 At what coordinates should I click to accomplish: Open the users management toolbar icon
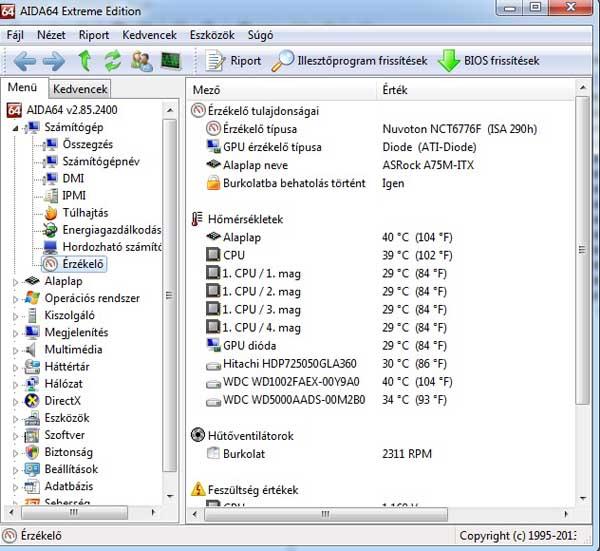[142, 61]
